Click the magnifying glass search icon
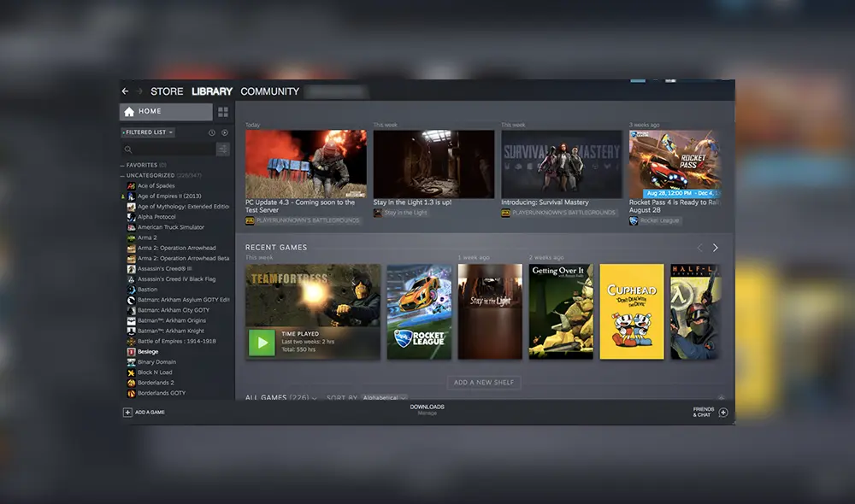 (128, 149)
